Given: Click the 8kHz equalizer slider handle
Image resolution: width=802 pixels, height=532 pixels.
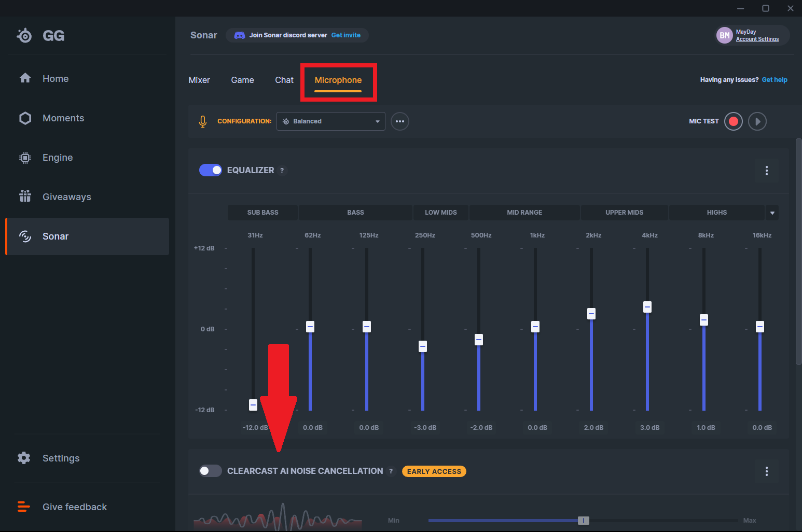Looking at the screenshot, I should [704, 320].
